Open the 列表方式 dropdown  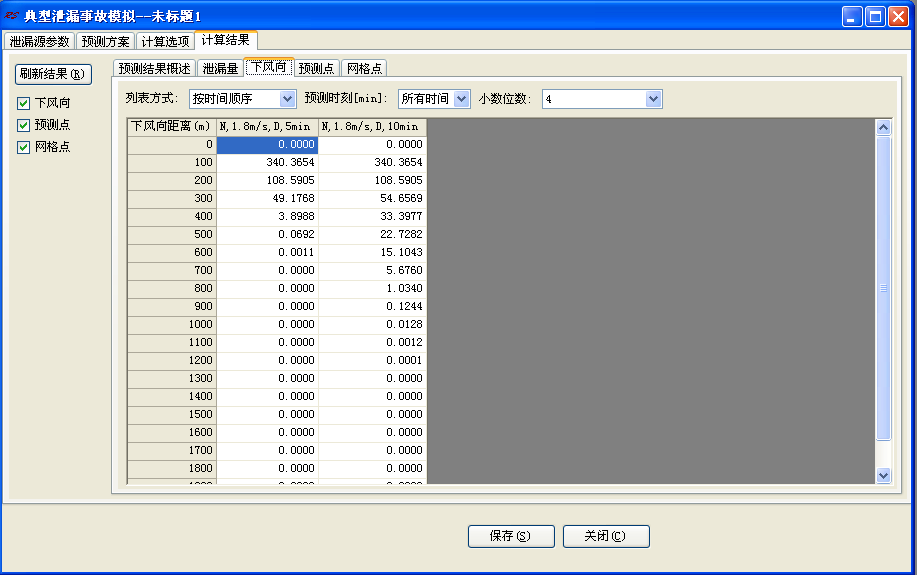[x=243, y=99]
